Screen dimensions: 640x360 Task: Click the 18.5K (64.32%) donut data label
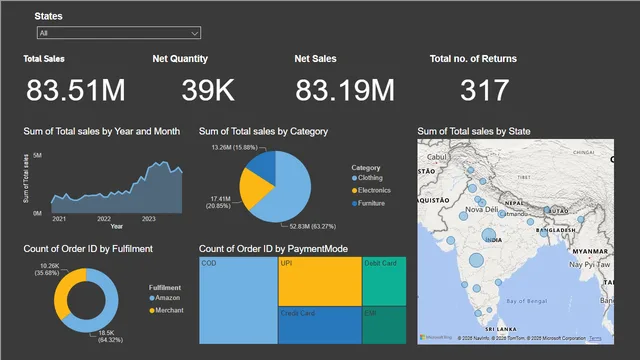(110, 336)
